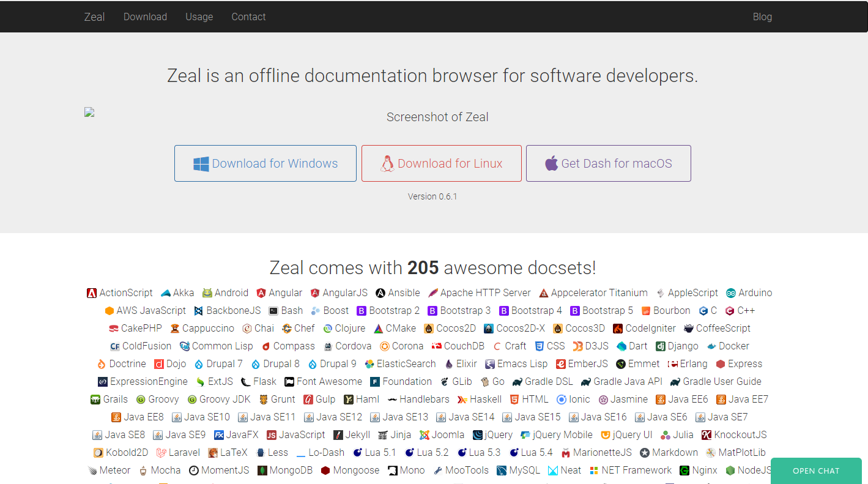Click the jQuery Mobile docset label
Screen dimensions: 868x484
[x=563, y=435]
